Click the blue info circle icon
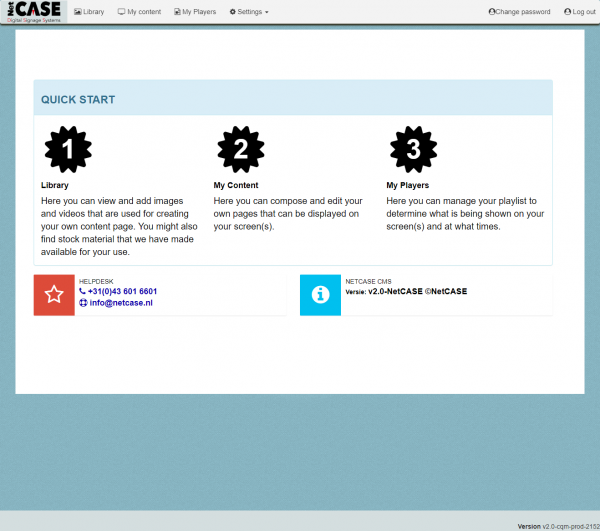The image size is (600, 531). [320, 295]
